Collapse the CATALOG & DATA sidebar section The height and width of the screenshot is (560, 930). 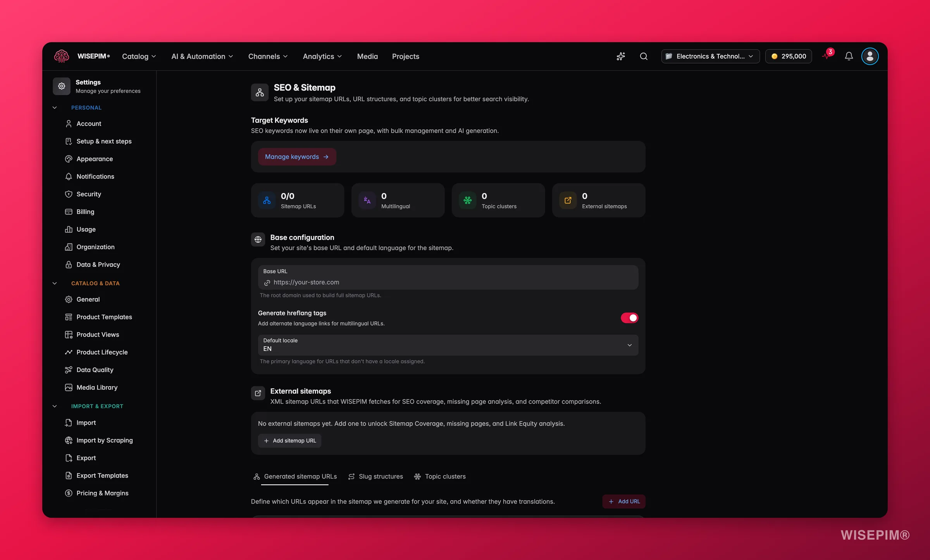[55, 283]
